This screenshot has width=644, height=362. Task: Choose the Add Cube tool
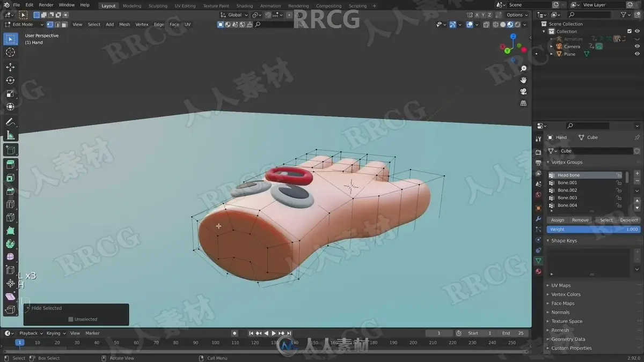tap(10, 150)
